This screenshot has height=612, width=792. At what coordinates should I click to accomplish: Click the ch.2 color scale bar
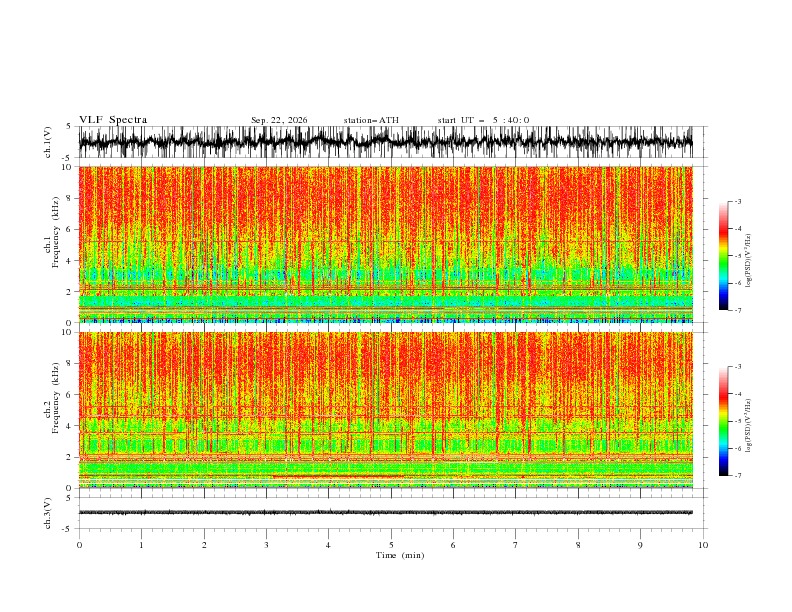point(724,421)
